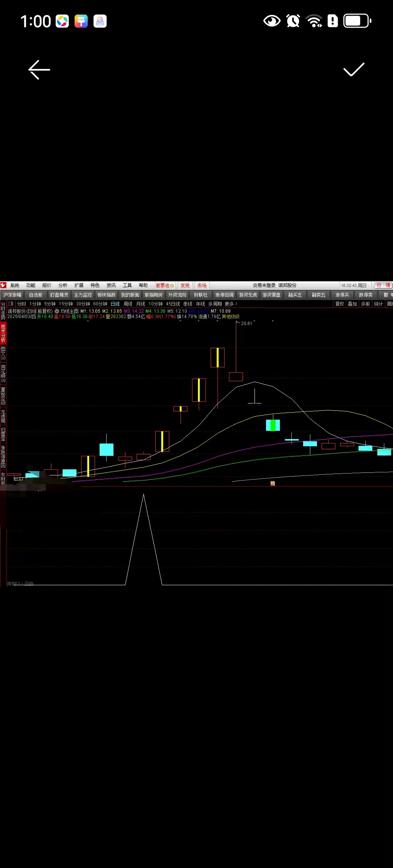Open 我的版面

tap(130, 295)
